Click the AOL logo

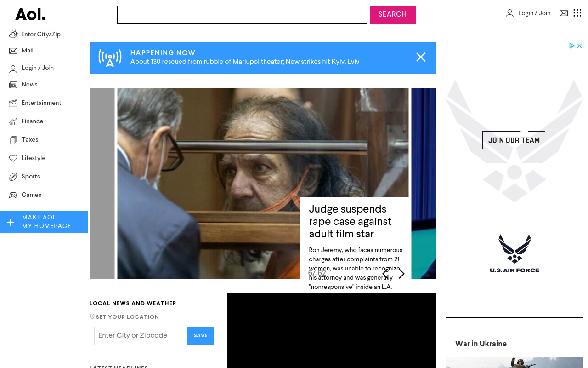(30, 15)
